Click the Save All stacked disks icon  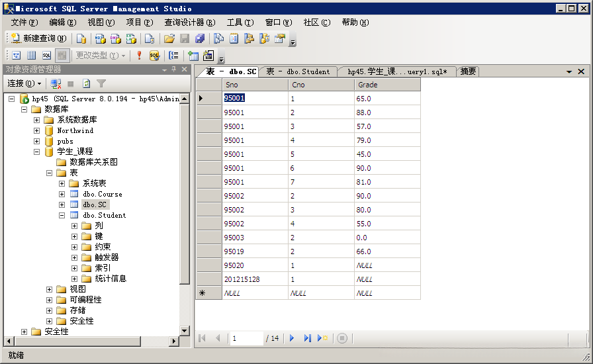(x=200, y=38)
